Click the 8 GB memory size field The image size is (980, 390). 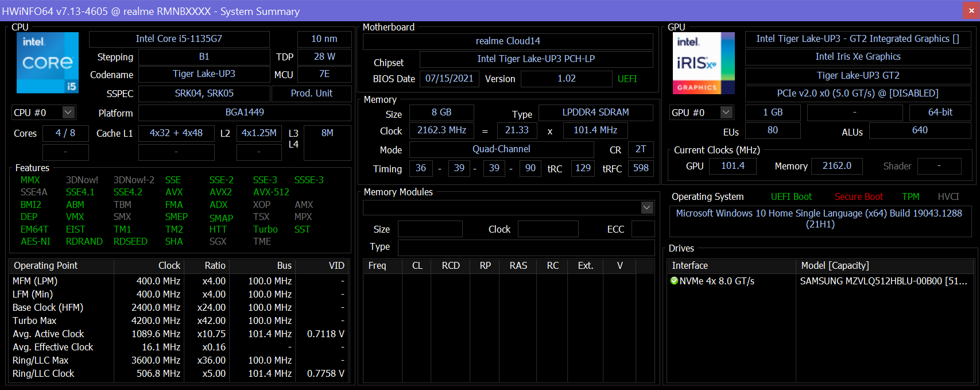coord(441,113)
